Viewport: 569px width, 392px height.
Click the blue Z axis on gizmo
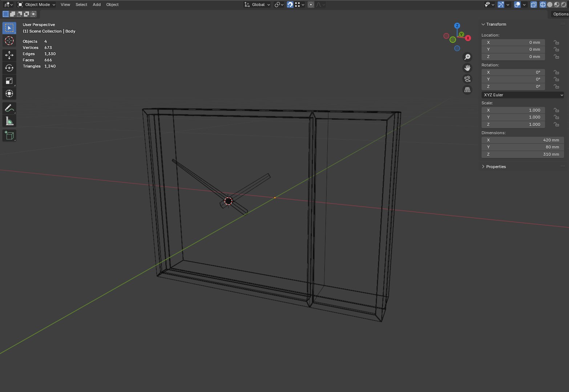pyautogui.click(x=457, y=26)
